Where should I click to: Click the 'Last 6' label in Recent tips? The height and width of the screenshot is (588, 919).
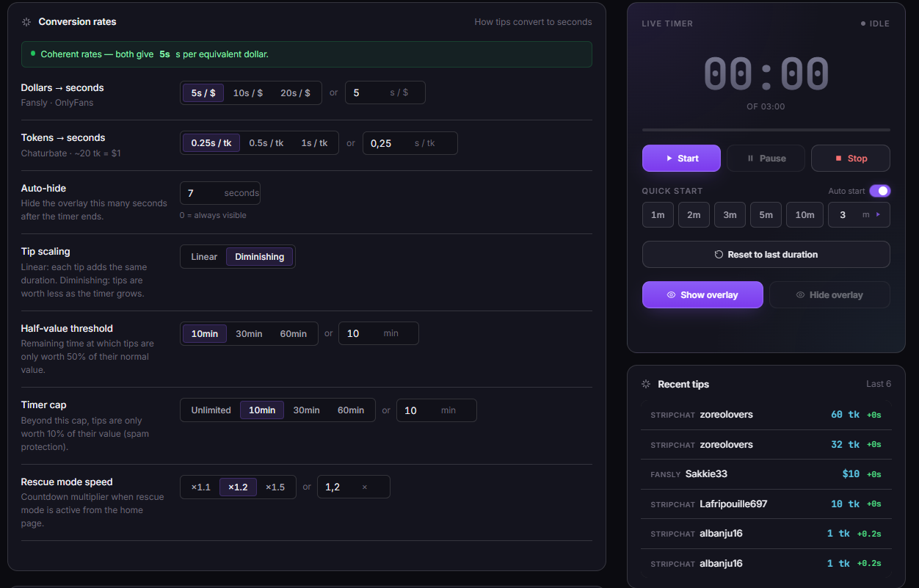point(879,384)
